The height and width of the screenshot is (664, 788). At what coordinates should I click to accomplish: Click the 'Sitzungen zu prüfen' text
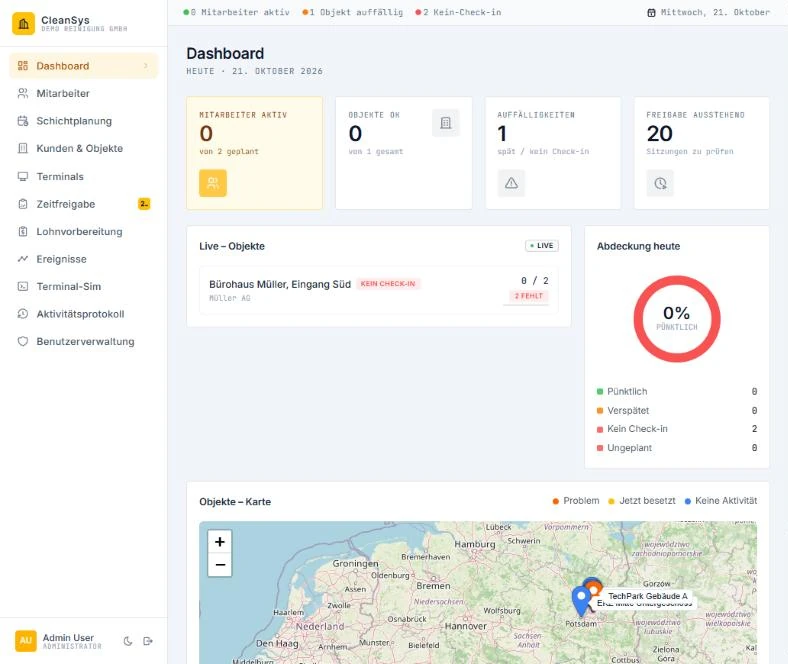[690, 151]
